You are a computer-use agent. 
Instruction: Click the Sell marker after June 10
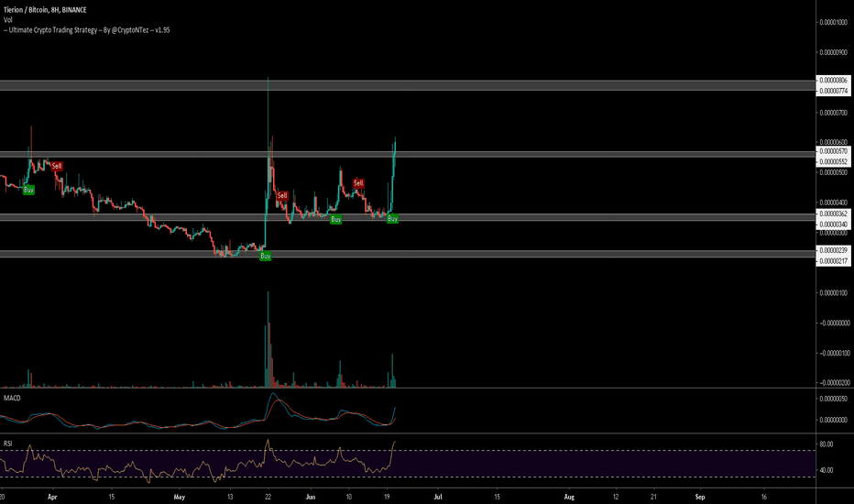pos(358,183)
